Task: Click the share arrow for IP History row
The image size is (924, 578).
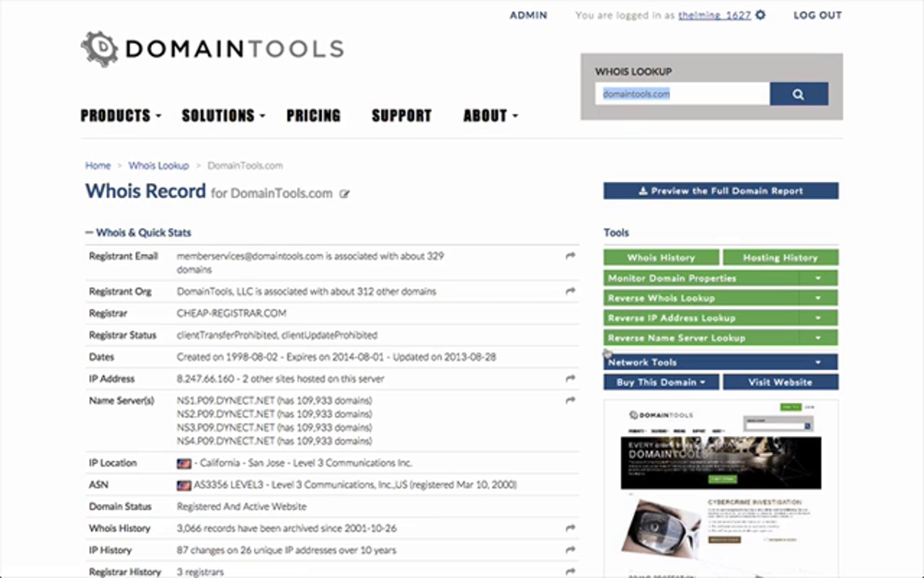Action: pos(570,549)
